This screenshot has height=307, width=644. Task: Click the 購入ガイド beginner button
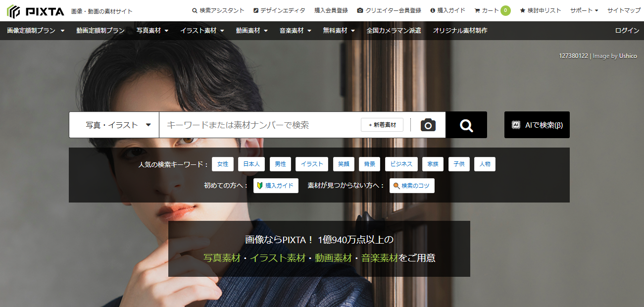pyautogui.click(x=276, y=186)
